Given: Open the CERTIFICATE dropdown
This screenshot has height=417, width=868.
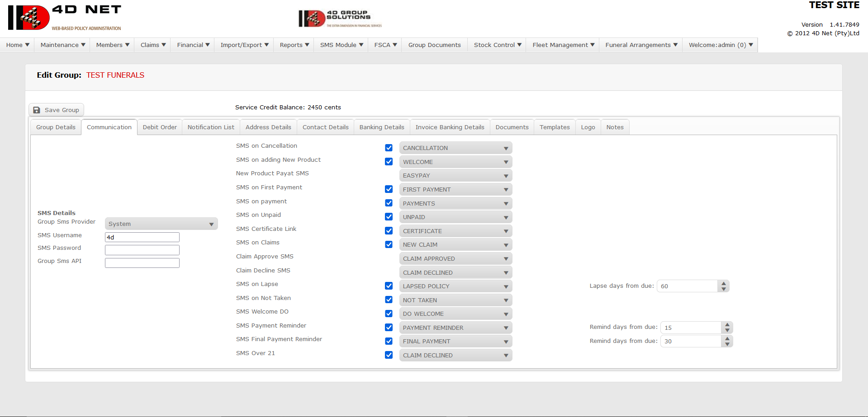Looking at the screenshot, I should (455, 231).
